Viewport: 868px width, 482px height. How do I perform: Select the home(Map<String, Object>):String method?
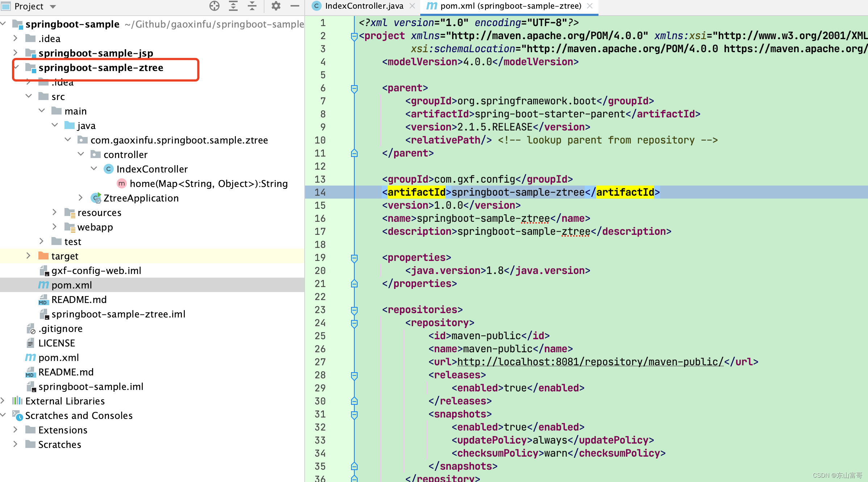click(x=209, y=184)
